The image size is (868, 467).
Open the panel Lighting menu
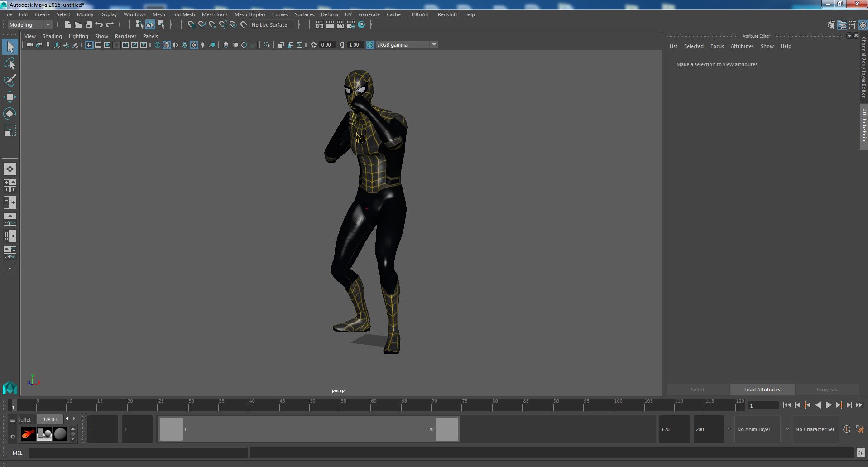click(78, 36)
